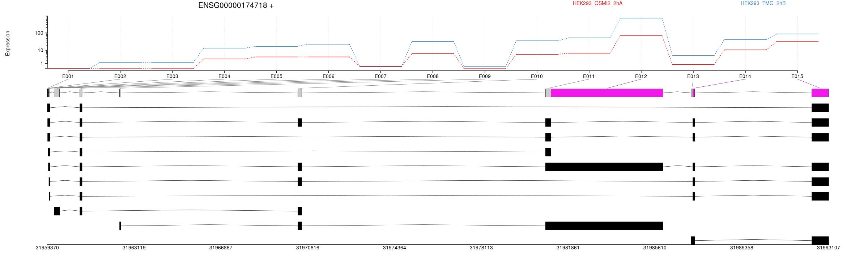Select the HEK293_OSMI2_2hA legend label
This screenshot has height=253, width=868.
(x=597, y=3)
